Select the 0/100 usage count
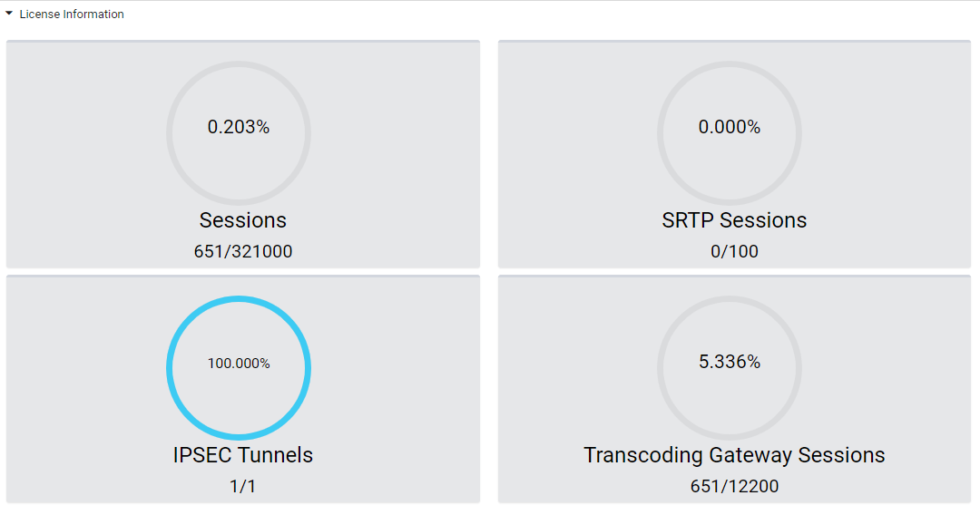This screenshot has height=505, width=980. point(734,252)
